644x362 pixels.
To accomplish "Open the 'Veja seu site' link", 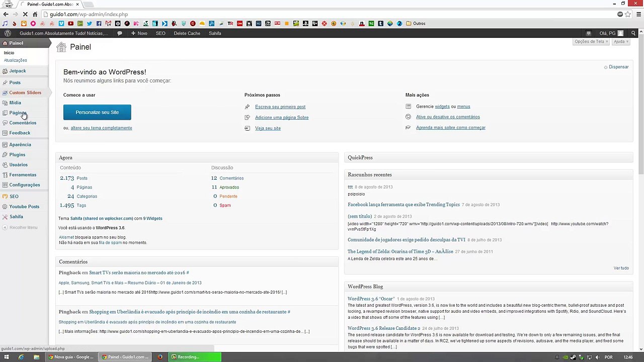I will coord(268,128).
